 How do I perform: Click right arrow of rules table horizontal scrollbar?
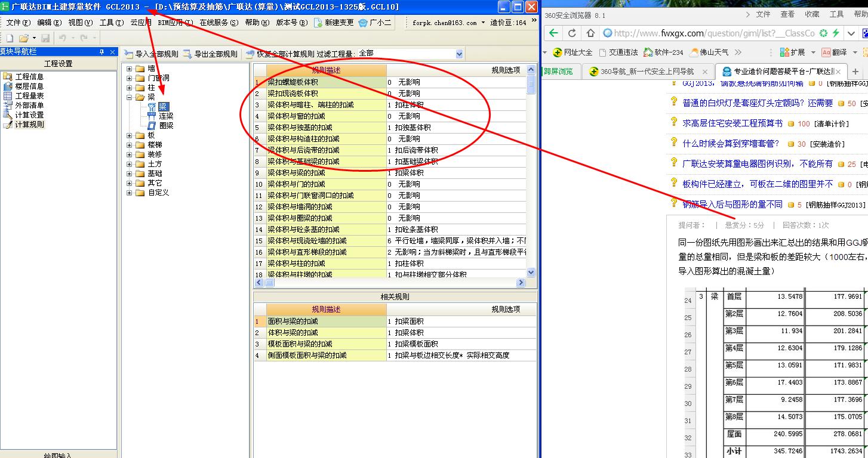click(521, 282)
